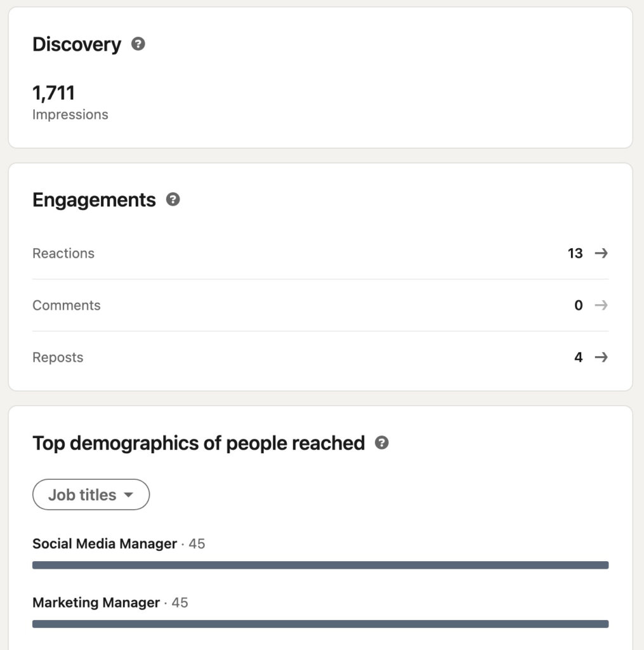Viewport: 644px width, 650px height.
Task: Open the Discovery help tooltip icon
Action: coord(139,44)
